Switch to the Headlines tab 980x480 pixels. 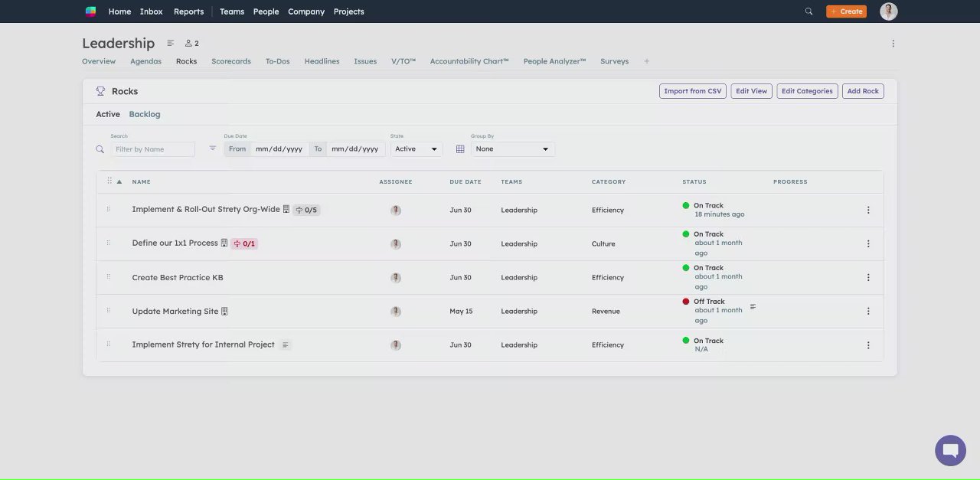(322, 61)
